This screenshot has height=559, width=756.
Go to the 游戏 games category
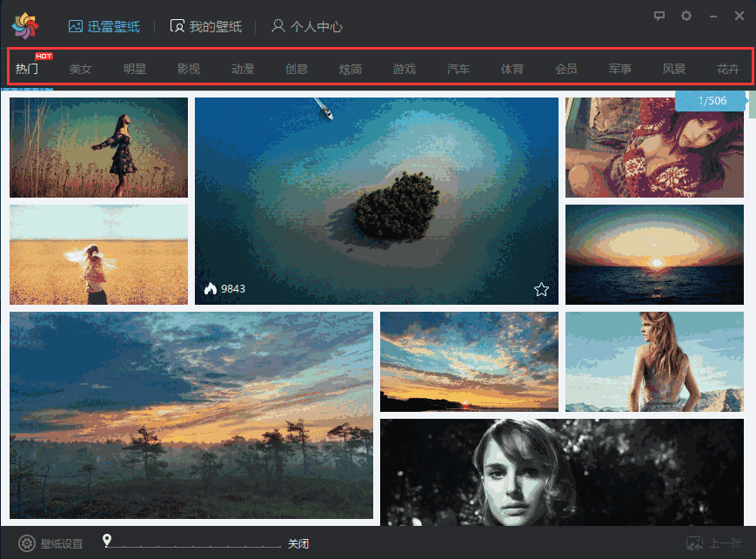405,69
